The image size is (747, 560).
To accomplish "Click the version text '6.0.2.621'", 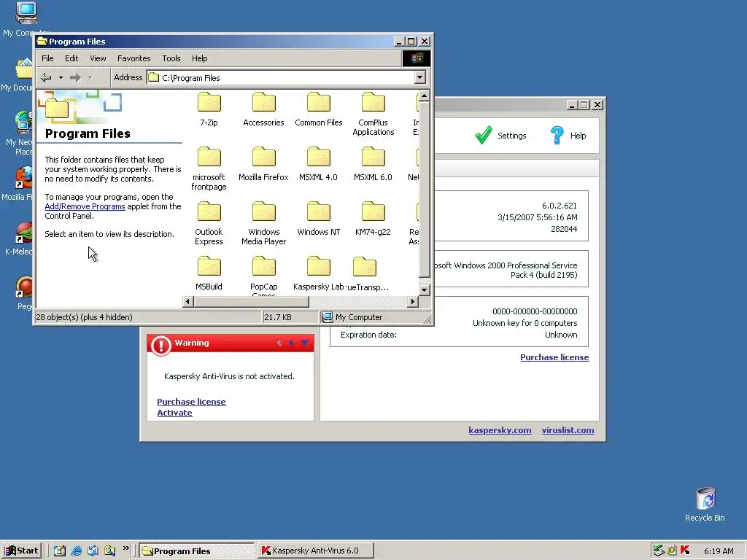I will pyautogui.click(x=560, y=206).
